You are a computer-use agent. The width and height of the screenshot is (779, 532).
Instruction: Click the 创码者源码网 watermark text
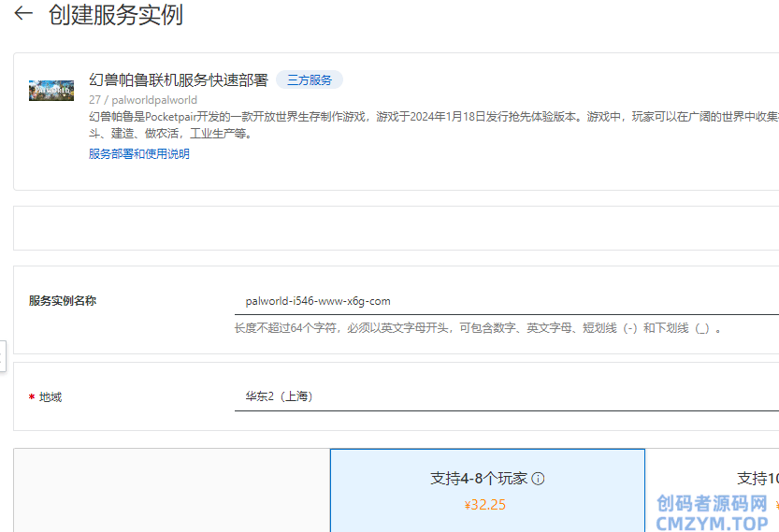(x=712, y=504)
